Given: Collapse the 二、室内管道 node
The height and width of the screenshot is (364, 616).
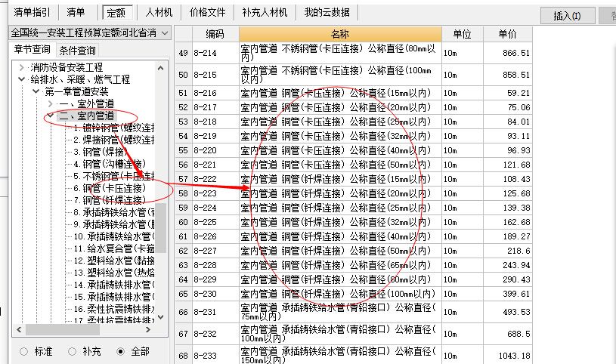Looking at the screenshot, I should pos(50,116).
